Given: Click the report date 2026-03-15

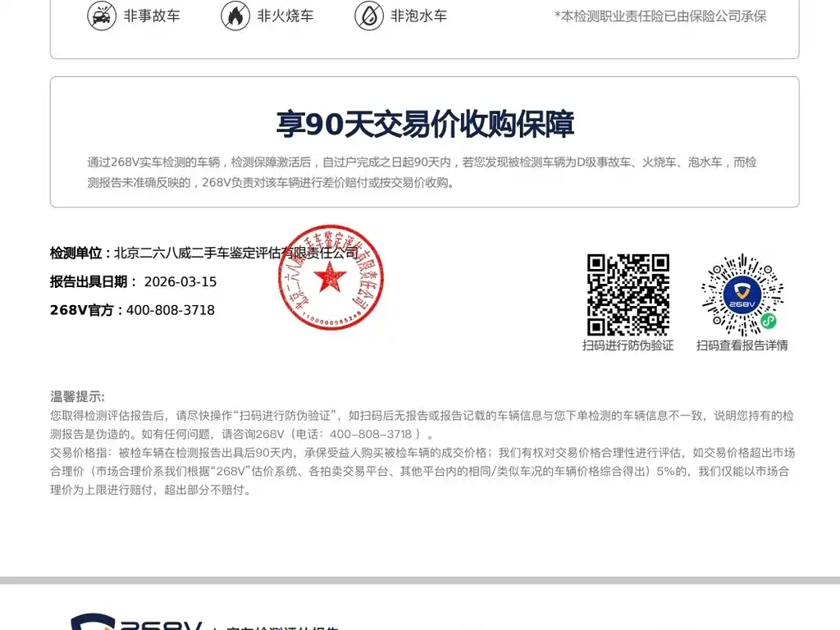Looking at the screenshot, I should (x=180, y=282).
